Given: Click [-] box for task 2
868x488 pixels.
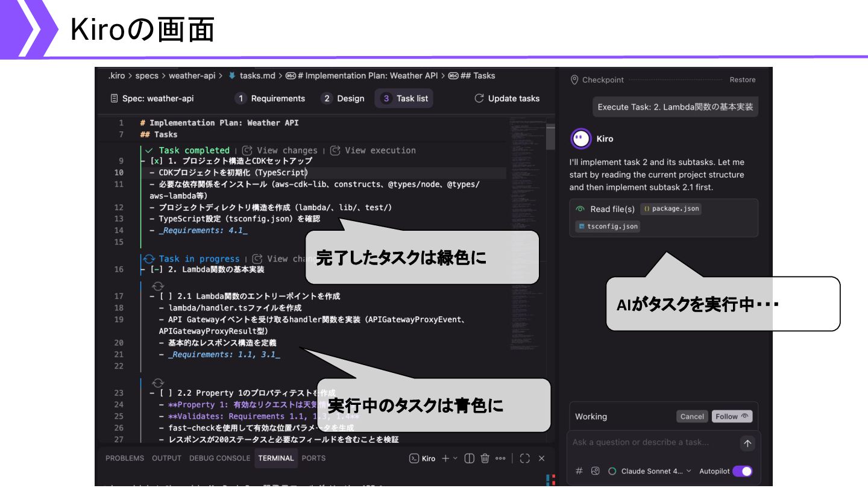Looking at the screenshot, I should click(157, 270).
